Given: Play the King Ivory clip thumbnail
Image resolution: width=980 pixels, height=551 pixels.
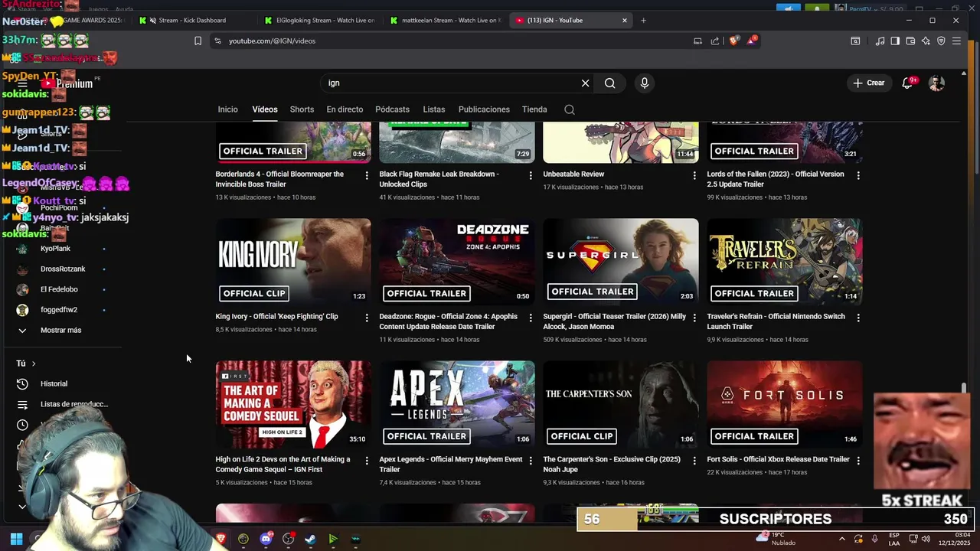Looking at the screenshot, I should click(x=293, y=262).
